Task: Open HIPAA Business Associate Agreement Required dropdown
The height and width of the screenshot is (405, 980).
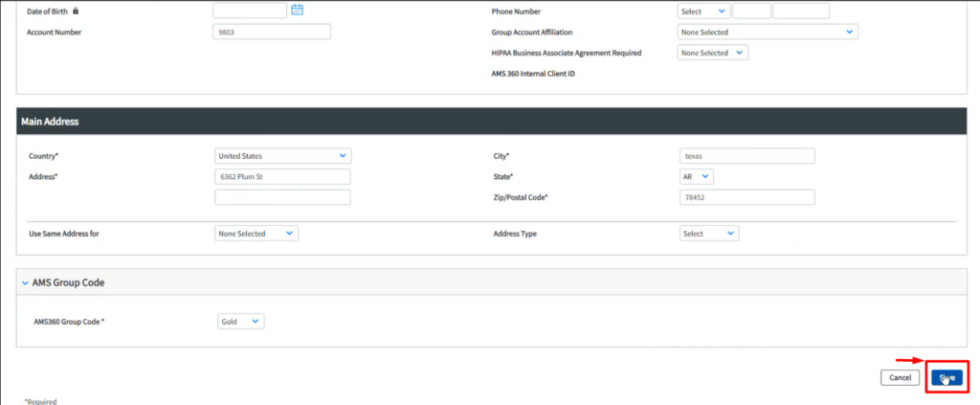Action: [712, 53]
